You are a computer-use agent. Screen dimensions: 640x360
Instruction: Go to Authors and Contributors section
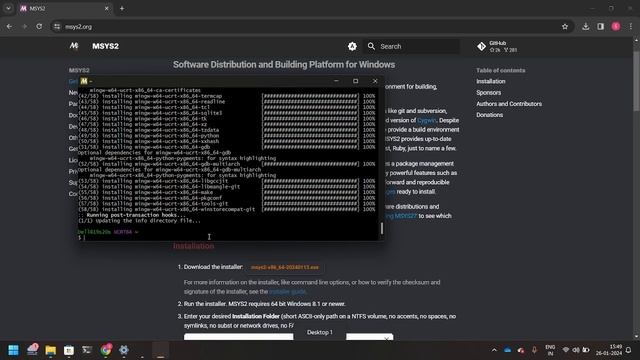(x=509, y=104)
